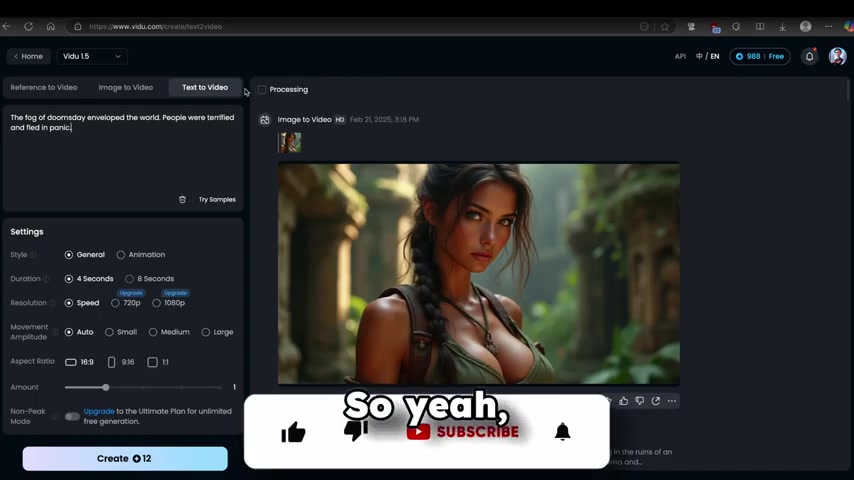Play the generated jungle woman video
Viewport: 854px width, 480px height.
click(479, 274)
